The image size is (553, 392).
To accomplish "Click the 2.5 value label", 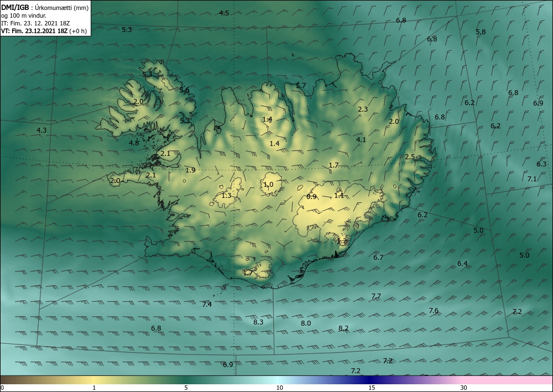I will tap(410, 157).
